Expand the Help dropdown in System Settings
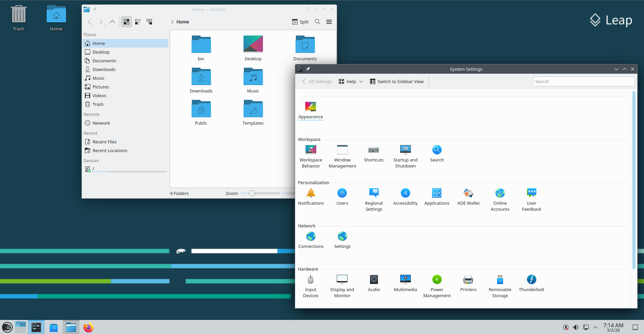 coord(351,81)
